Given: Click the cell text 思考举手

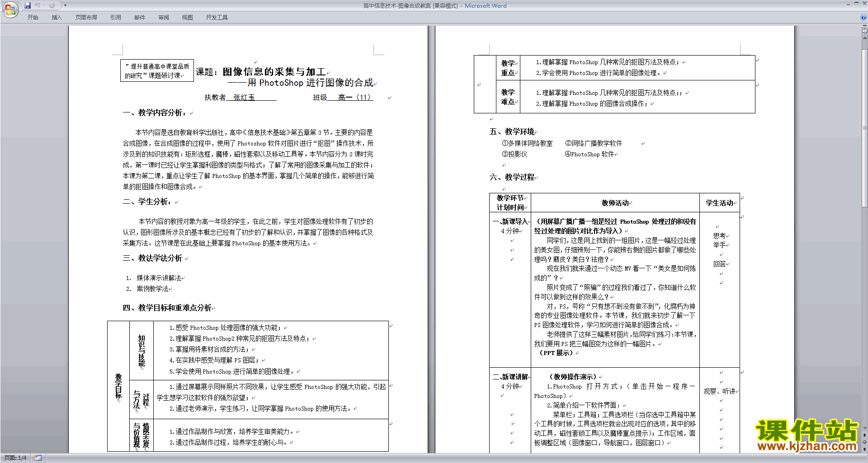Looking at the screenshot, I should tap(720, 240).
